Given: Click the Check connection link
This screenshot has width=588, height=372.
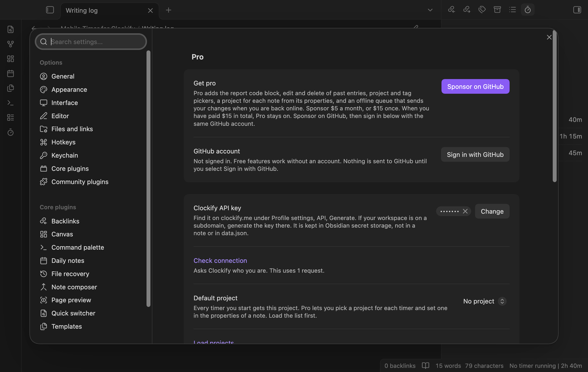Looking at the screenshot, I should click(220, 261).
